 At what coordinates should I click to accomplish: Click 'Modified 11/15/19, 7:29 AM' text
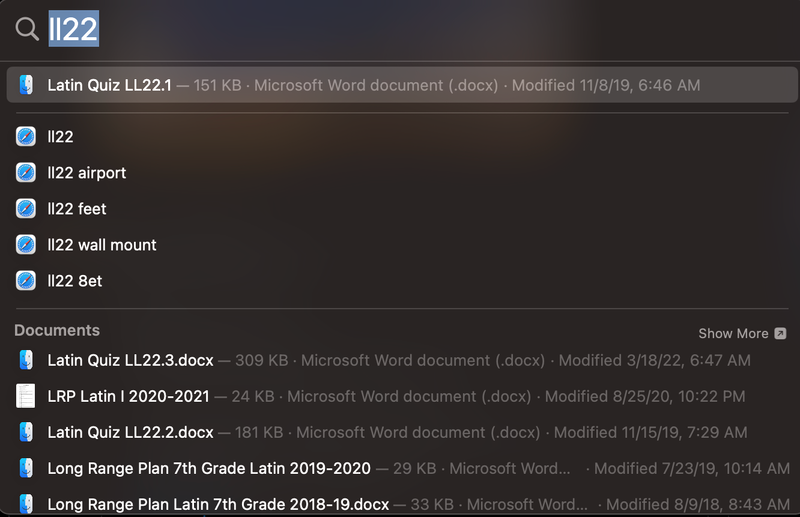(651, 432)
